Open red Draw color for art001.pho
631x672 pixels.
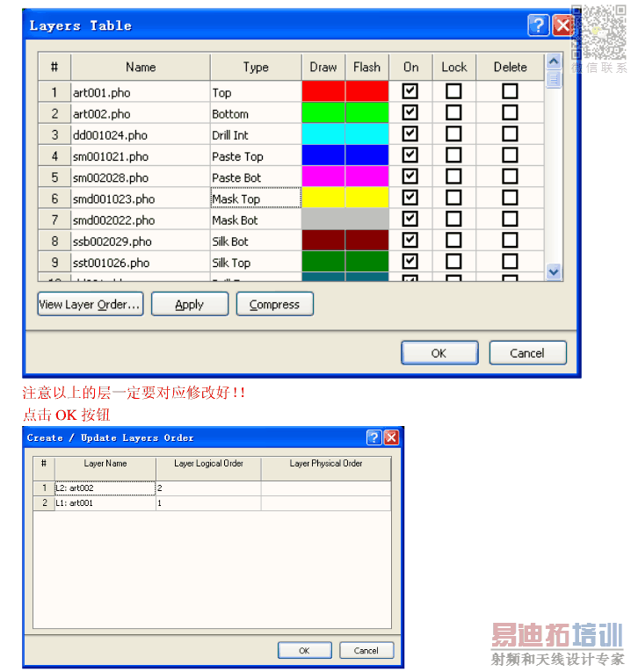(x=323, y=91)
